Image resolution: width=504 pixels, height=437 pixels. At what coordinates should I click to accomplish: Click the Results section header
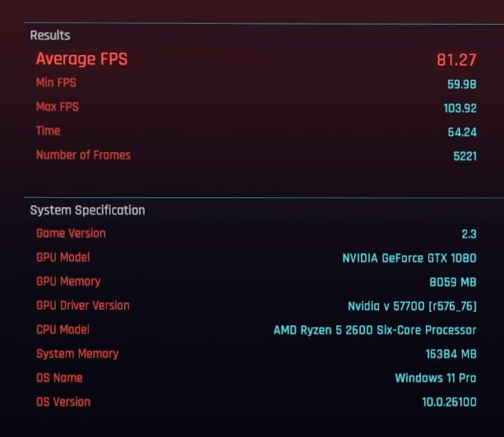[50, 35]
